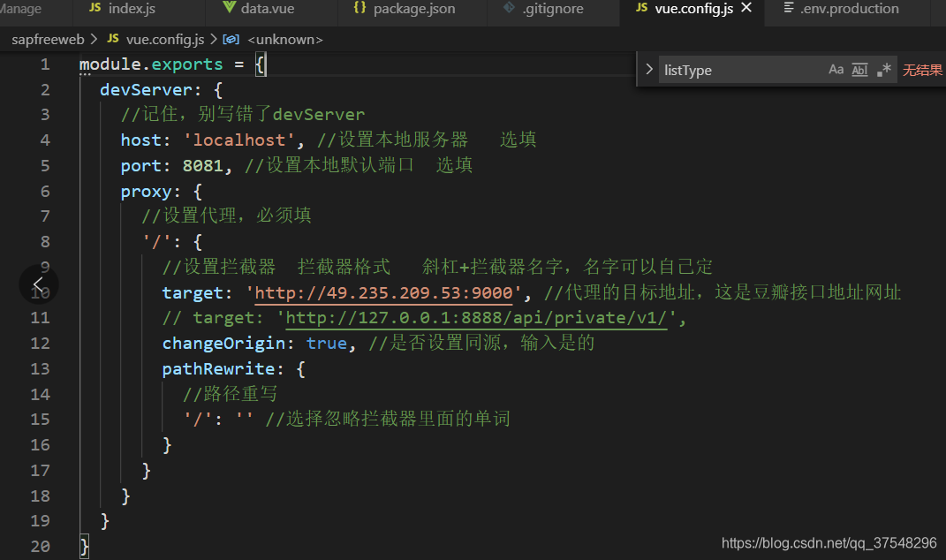Toggle Match Whole Word in the search widget

tap(859, 69)
